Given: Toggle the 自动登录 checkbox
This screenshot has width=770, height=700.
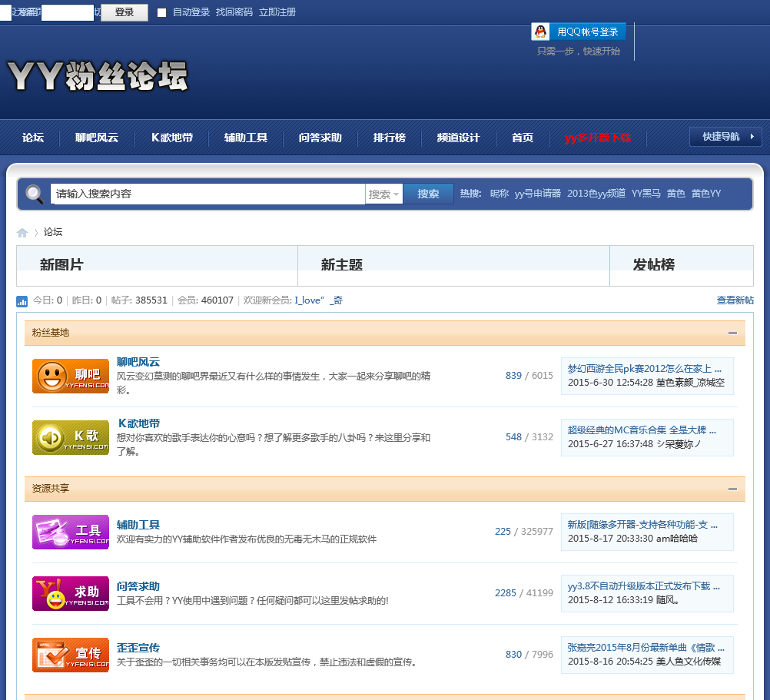Looking at the screenshot, I should 161,12.
